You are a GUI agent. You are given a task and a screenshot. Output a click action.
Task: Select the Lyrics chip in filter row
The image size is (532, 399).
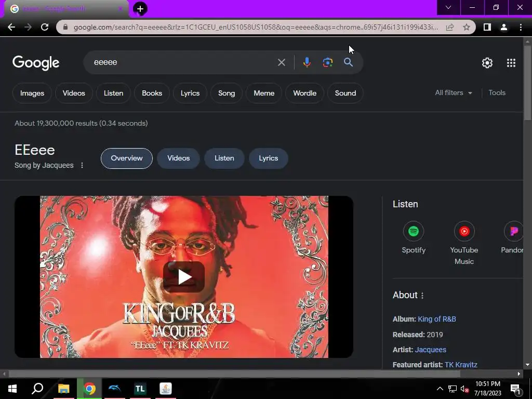(x=190, y=93)
